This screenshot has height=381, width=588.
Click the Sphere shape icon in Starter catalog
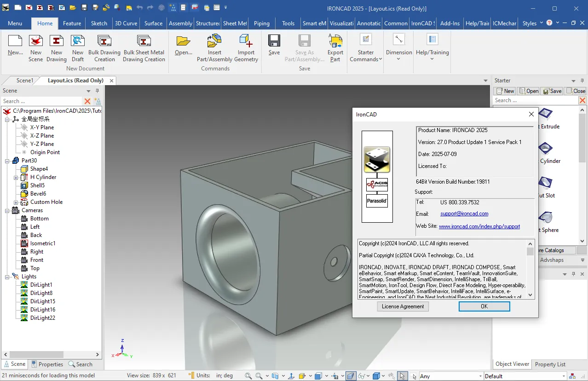545,217
